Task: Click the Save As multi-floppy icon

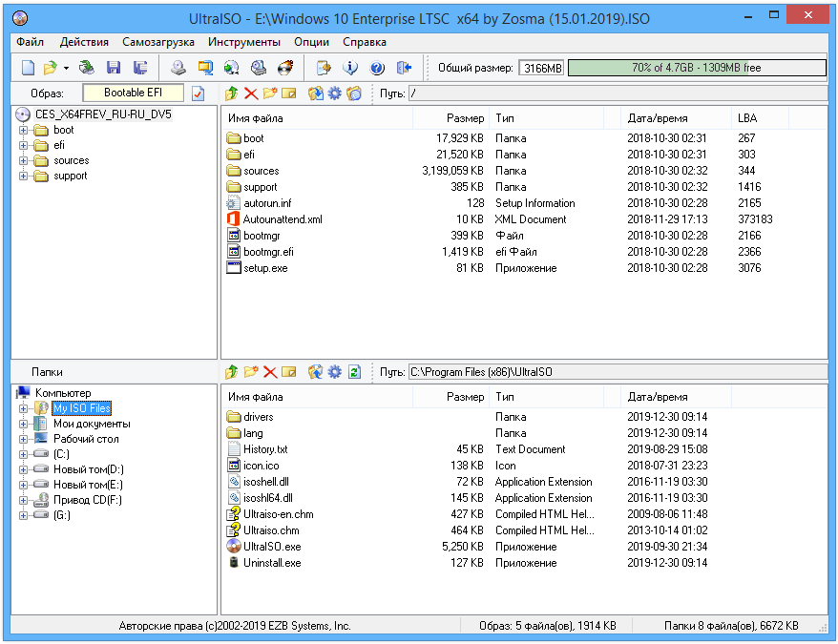Action: click(x=140, y=68)
